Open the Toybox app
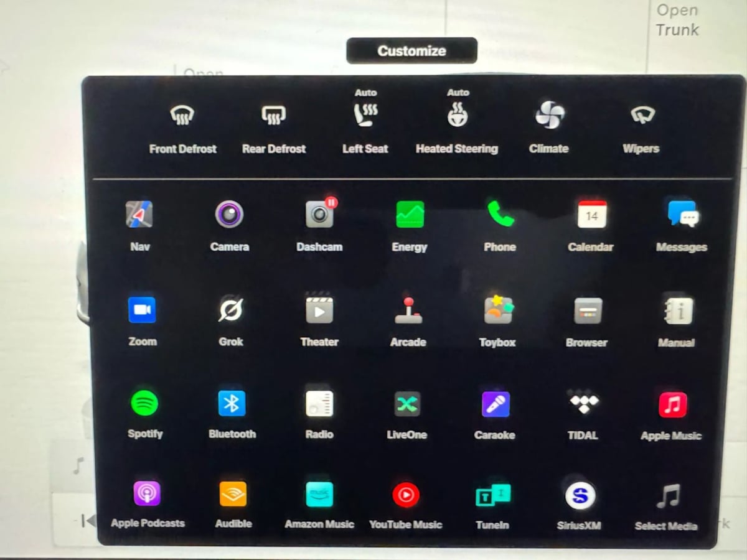This screenshot has height=560, width=747. pyautogui.click(x=497, y=309)
